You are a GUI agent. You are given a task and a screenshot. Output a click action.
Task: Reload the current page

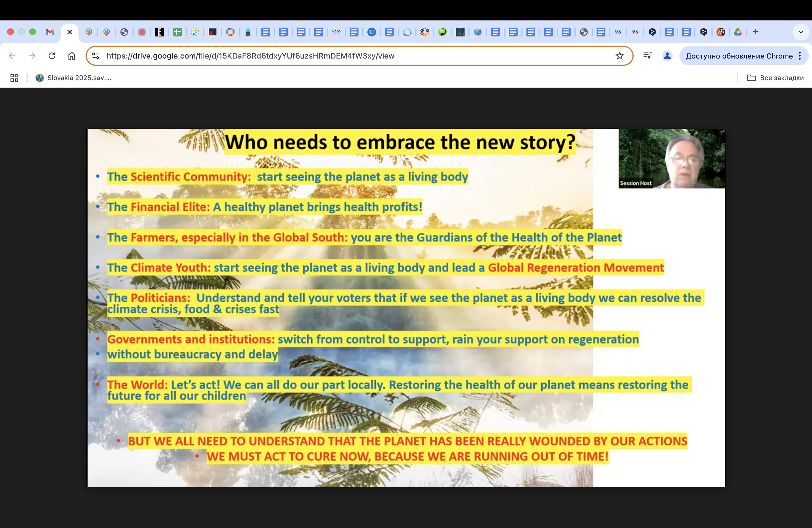point(52,56)
